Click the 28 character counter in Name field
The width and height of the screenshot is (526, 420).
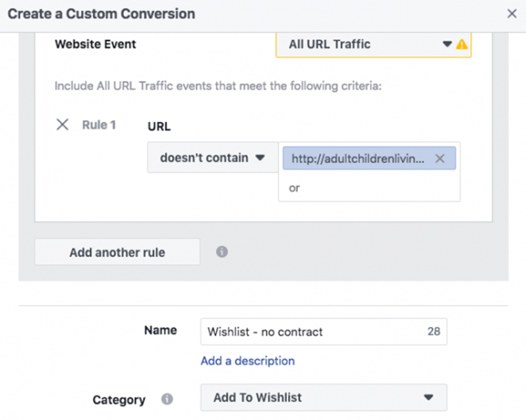coord(434,331)
